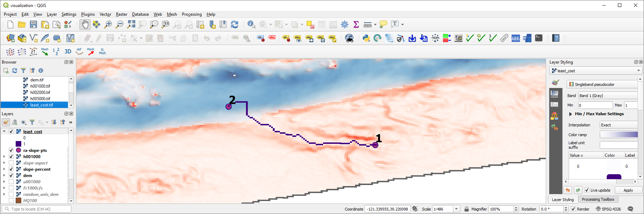Toggle visibility of slope-percent layer
The width and height of the screenshot is (644, 214).
pyautogui.click(x=11, y=169)
